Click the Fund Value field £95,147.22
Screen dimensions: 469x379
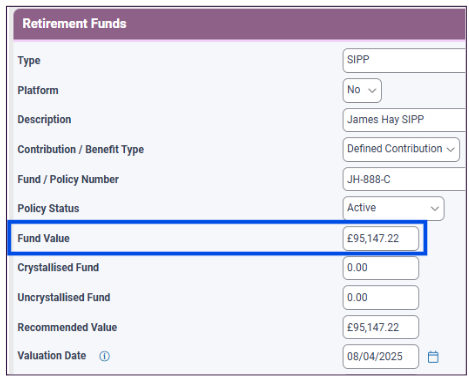(x=381, y=238)
